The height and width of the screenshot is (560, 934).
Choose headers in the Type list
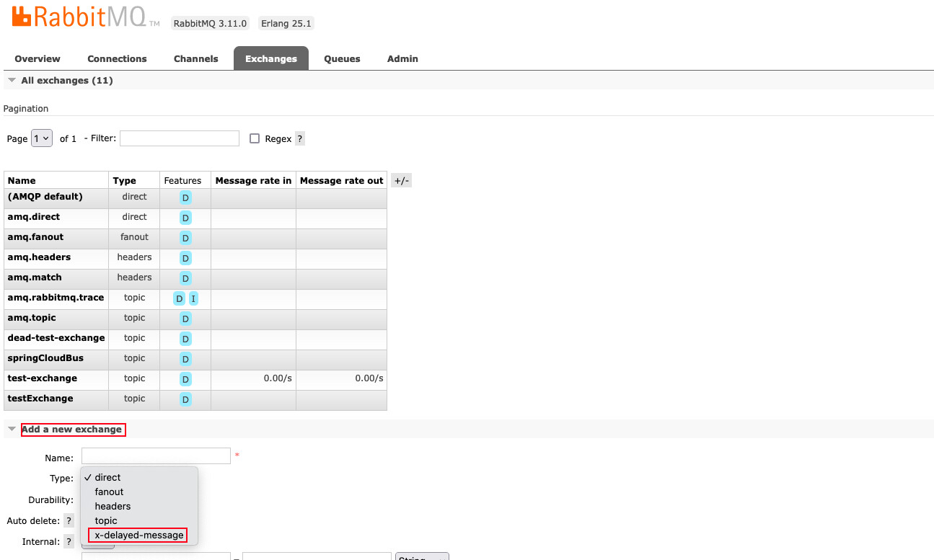click(139, 506)
